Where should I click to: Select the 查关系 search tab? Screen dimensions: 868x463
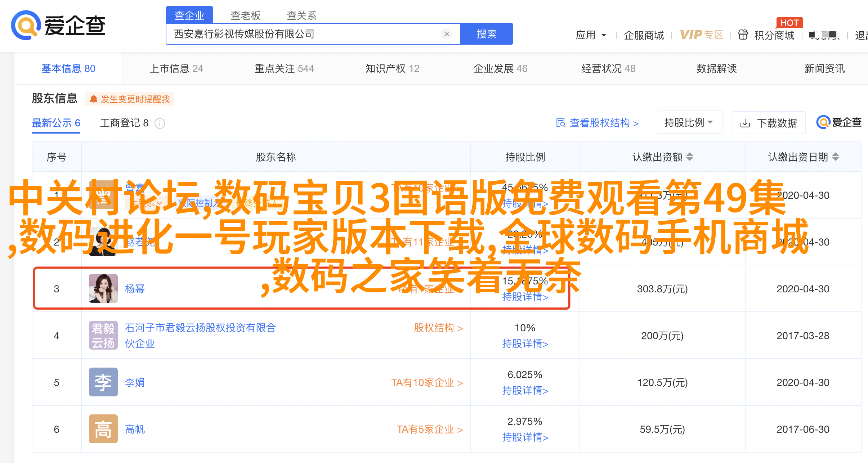click(x=302, y=15)
